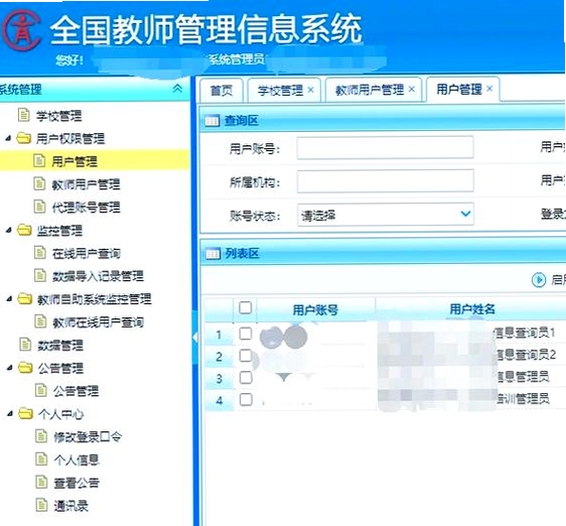Click row number 3 in the table

coord(219,379)
